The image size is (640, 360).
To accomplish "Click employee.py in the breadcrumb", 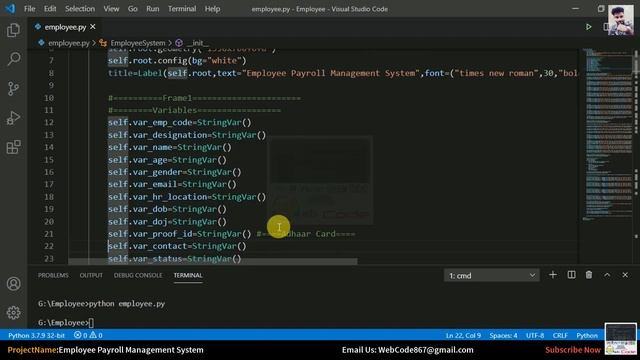I will click(x=68, y=43).
